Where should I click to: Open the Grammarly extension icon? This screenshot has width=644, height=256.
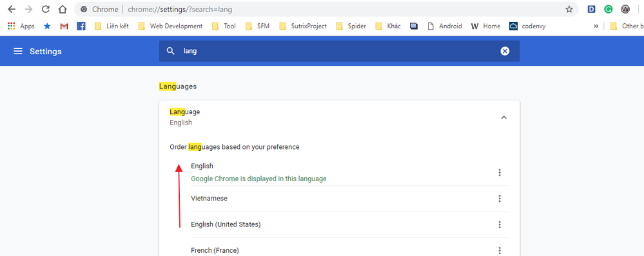point(609,9)
